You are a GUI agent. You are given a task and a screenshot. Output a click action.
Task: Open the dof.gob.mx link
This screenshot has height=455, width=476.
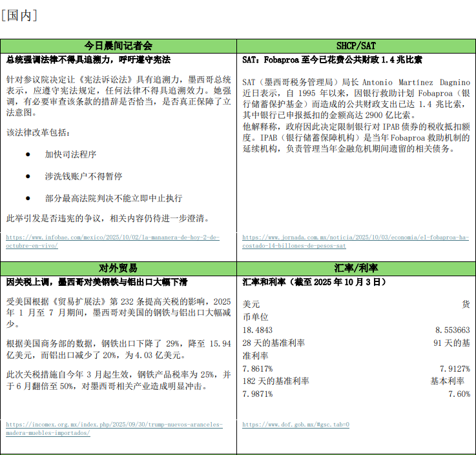(x=296, y=425)
